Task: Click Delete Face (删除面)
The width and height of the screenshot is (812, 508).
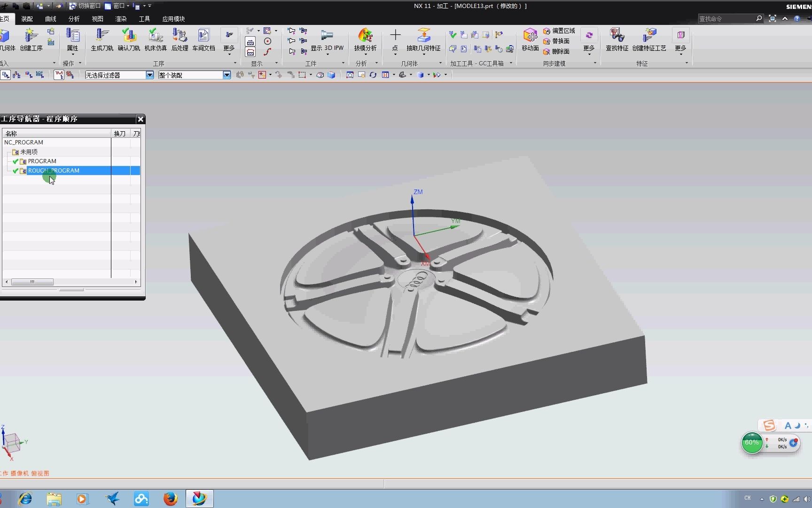Action: pyautogui.click(x=556, y=52)
